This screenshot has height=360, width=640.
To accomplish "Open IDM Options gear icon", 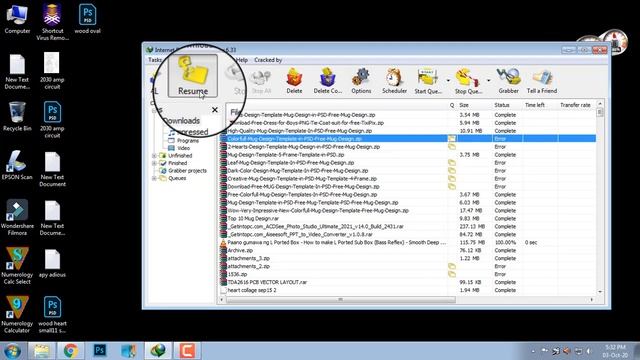I will (361, 81).
